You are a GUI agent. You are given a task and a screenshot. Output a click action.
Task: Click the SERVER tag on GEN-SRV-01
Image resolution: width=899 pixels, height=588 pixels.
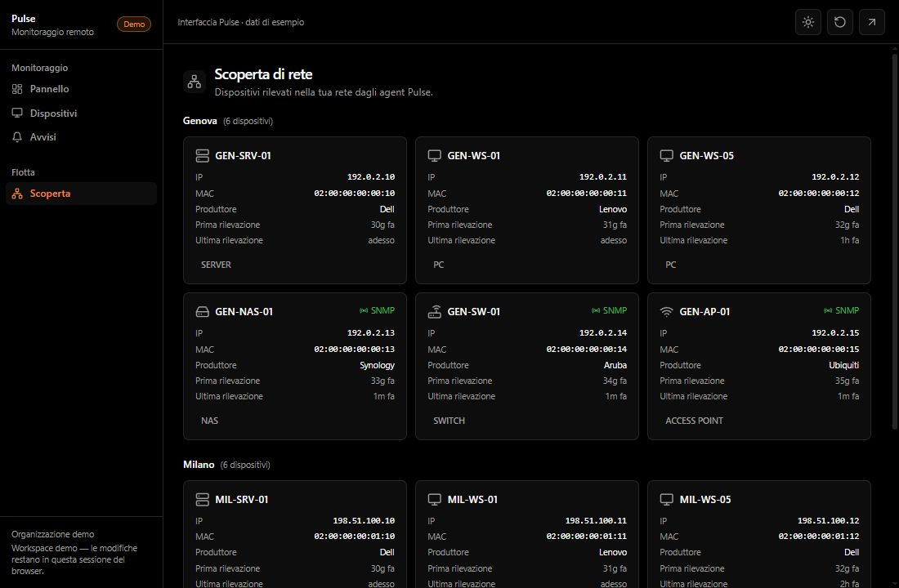click(x=216, y=265)
